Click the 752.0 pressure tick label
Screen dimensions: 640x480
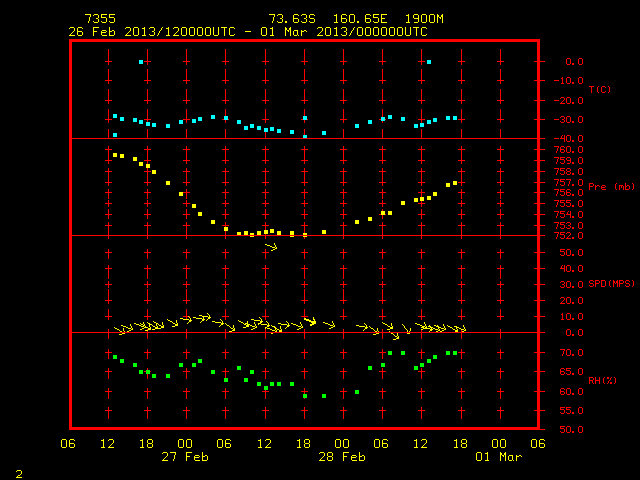(569, 236)
